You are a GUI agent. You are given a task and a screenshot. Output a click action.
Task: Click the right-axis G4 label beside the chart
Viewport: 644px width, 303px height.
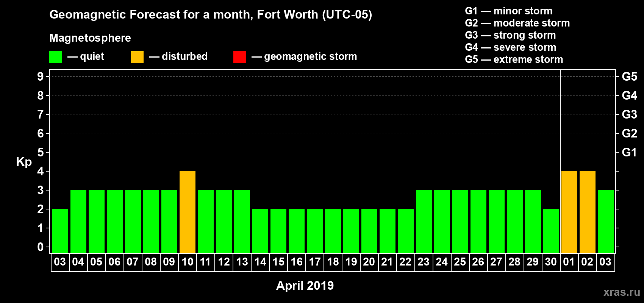(x=630, y=95)
